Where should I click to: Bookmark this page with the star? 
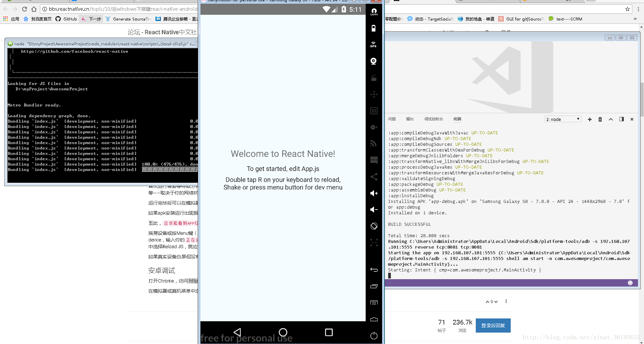(x=627, y=9)
